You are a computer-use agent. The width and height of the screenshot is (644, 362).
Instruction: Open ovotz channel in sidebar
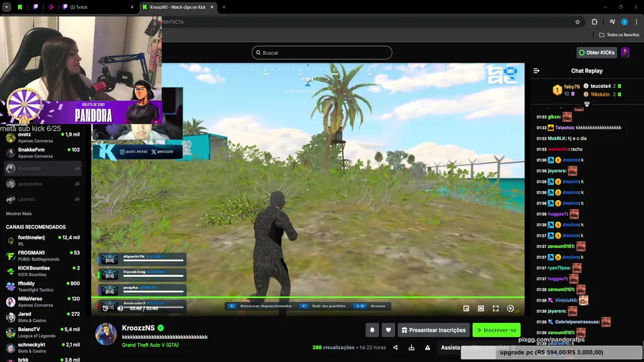pyautogui.click(x=43, y=138)
